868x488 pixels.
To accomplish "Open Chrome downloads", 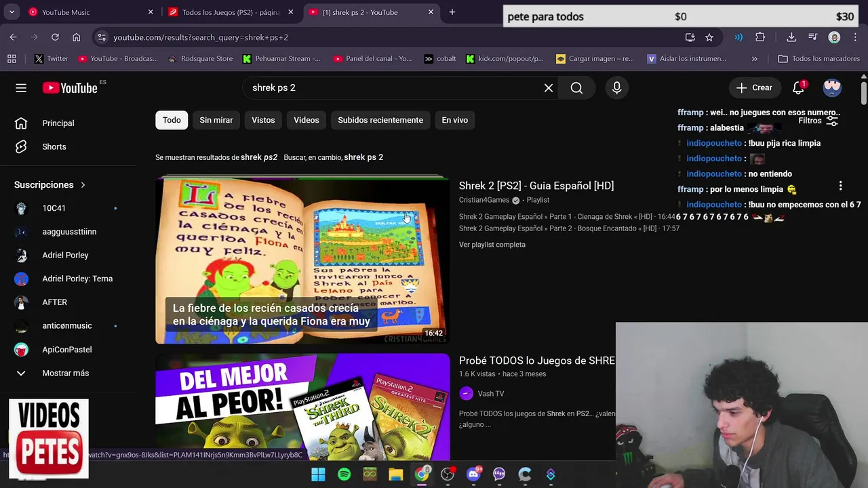I will pyautogui.click(x=791, y=37).
